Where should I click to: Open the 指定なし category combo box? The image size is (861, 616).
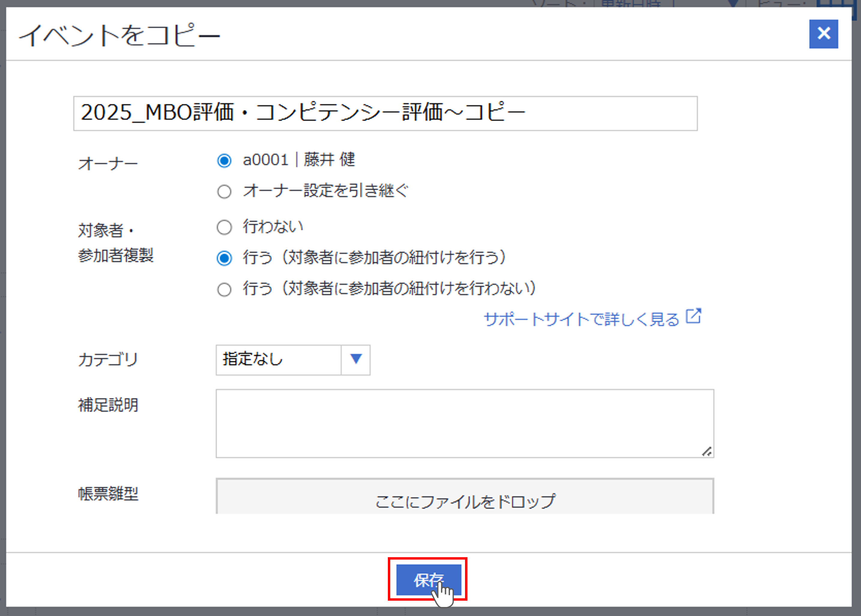[278, 359]
